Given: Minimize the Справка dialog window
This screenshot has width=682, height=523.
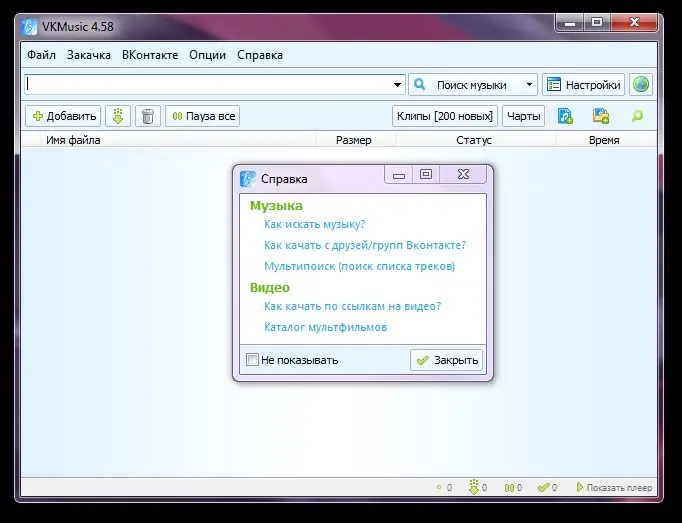Looking at the screenshot, I should (x=399, y=174).
